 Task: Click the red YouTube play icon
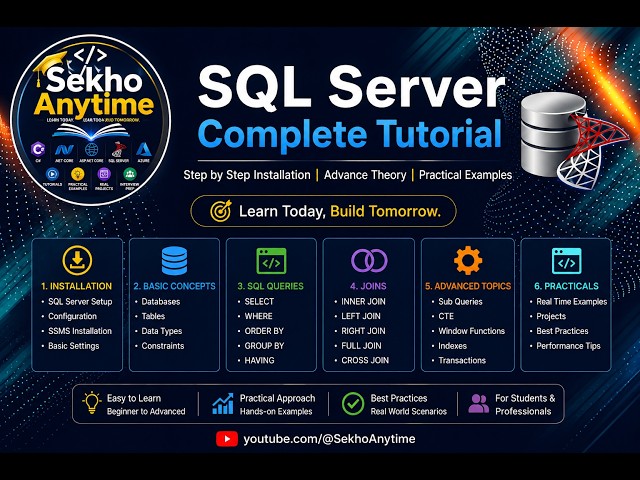pyautogui.click(x=227, y=439)
